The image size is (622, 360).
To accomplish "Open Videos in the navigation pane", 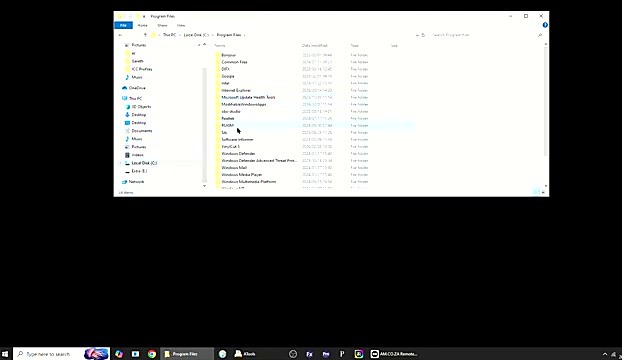I will coord(137,155).
